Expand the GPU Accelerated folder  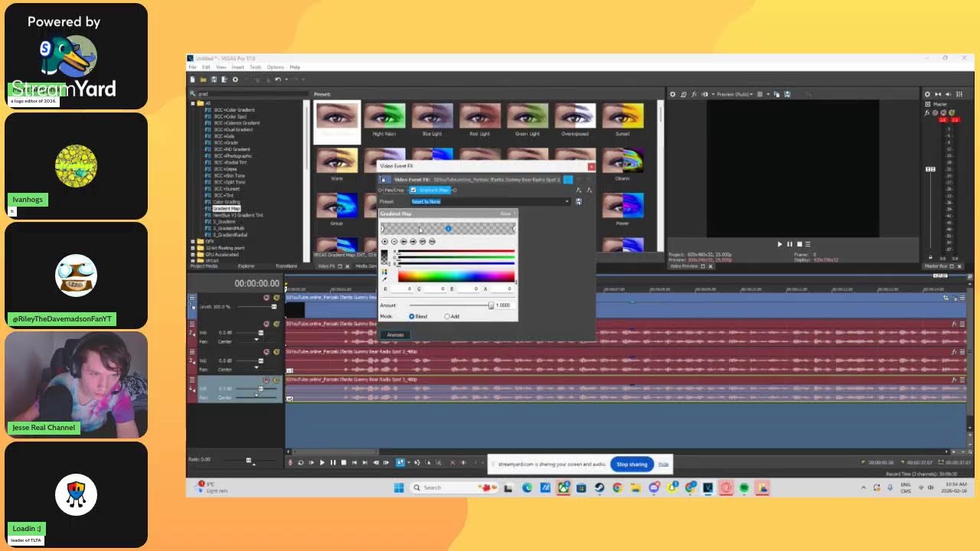pyautogui.click(x=192, y=254)
